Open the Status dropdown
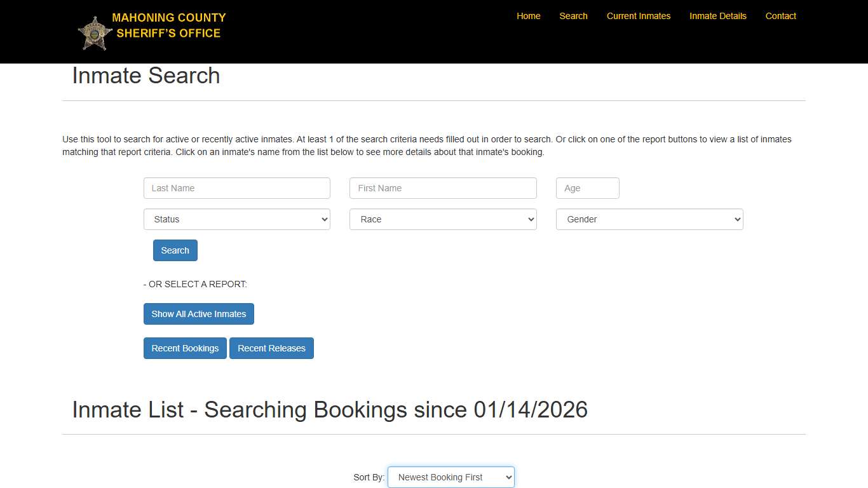This screenshot has width=868, height=488. (236, 219)
